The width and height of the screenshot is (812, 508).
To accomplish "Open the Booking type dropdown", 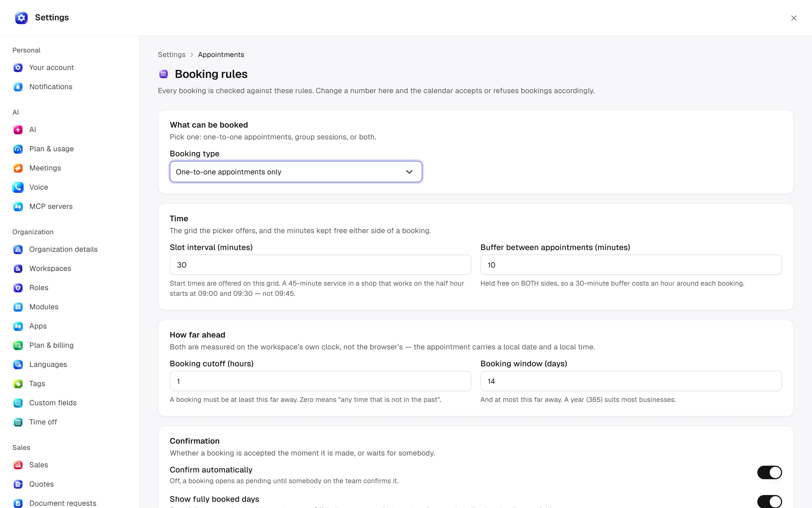I will click(295, 172).
